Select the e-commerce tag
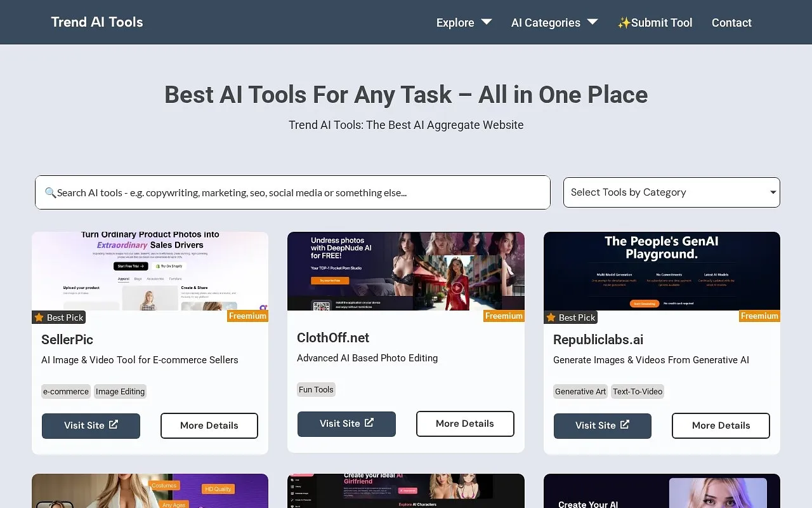Image resolution: width=812 pixels, height=508 pixels. click(66, 391)
